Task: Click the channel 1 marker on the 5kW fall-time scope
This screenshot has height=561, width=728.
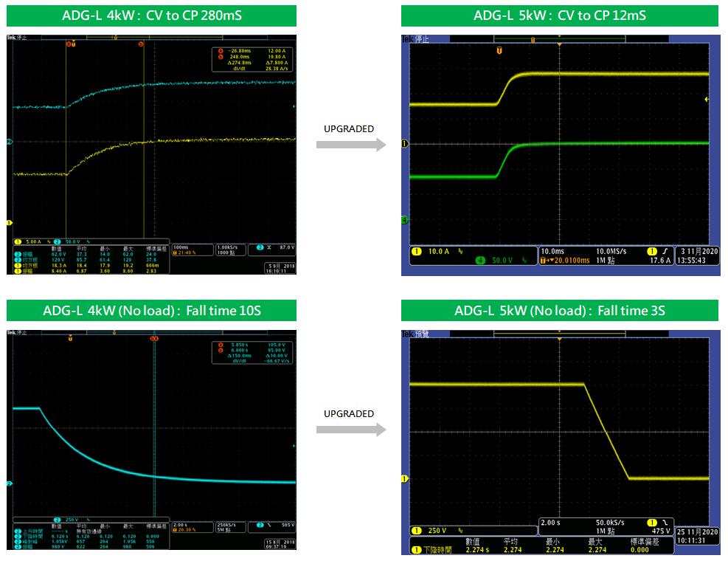Action: tap(404, 479)
